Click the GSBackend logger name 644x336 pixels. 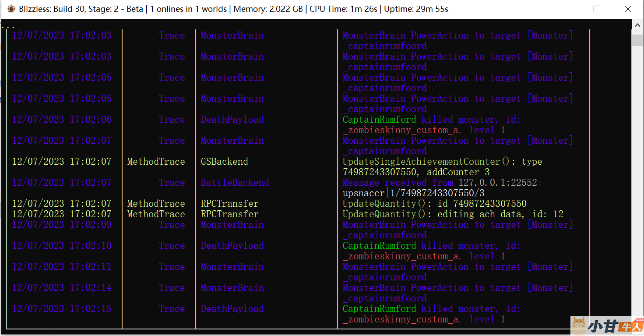[x=224, y=161]
